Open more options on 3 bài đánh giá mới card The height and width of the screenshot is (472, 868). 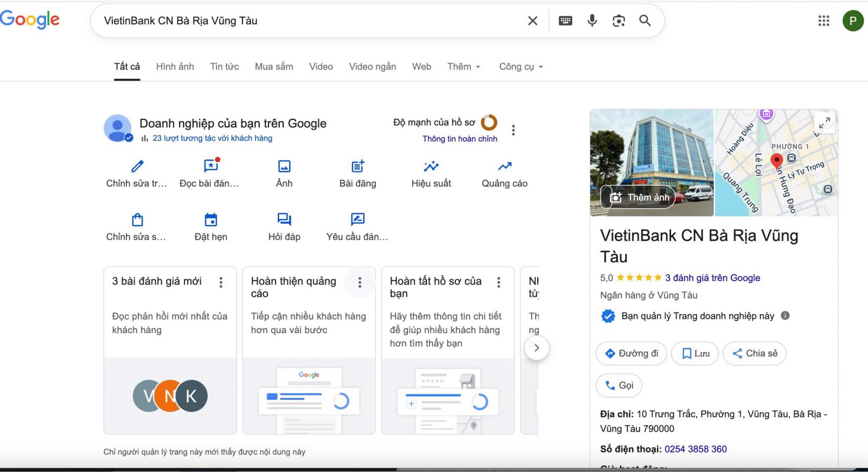[221, 282]
